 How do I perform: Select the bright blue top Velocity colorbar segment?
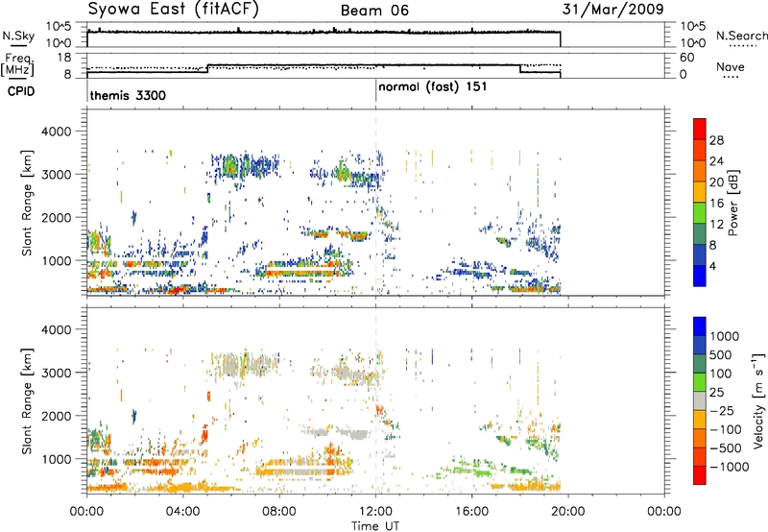tap(700, 326)
